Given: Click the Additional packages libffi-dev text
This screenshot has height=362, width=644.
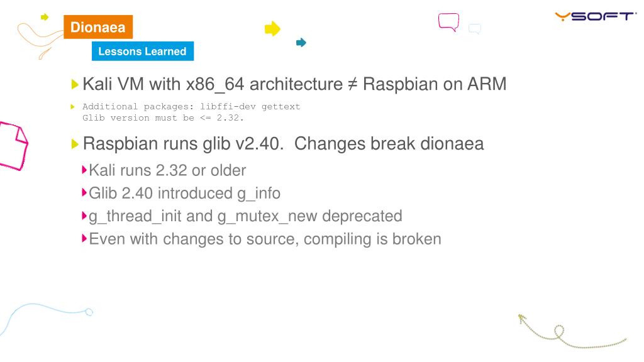Looking at the screenshot, I should [x=191, y=107].
